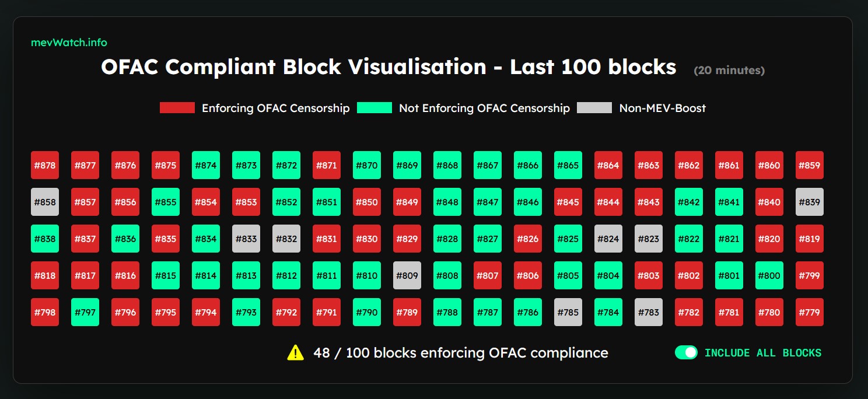Select gray block #839
Screen dimensions: 868x399
click(x=810, y=202)
